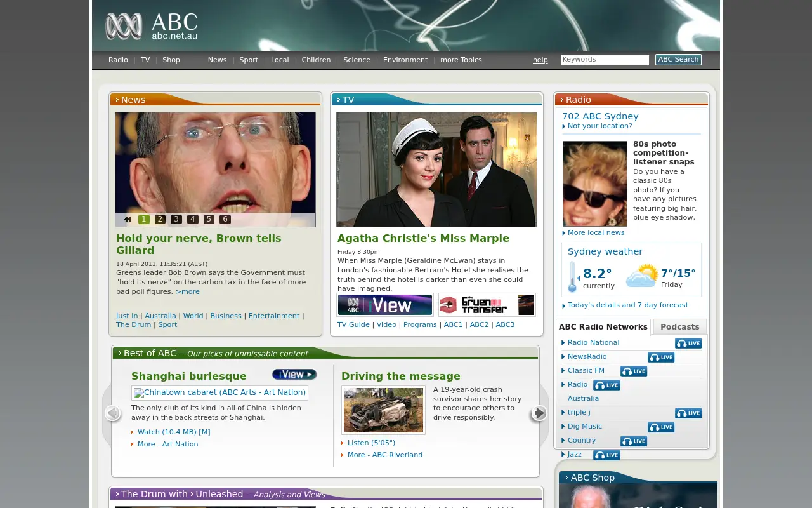Expand more Topics menu
The height and width of the screenshot is (508, 812).
click(461, 60)
